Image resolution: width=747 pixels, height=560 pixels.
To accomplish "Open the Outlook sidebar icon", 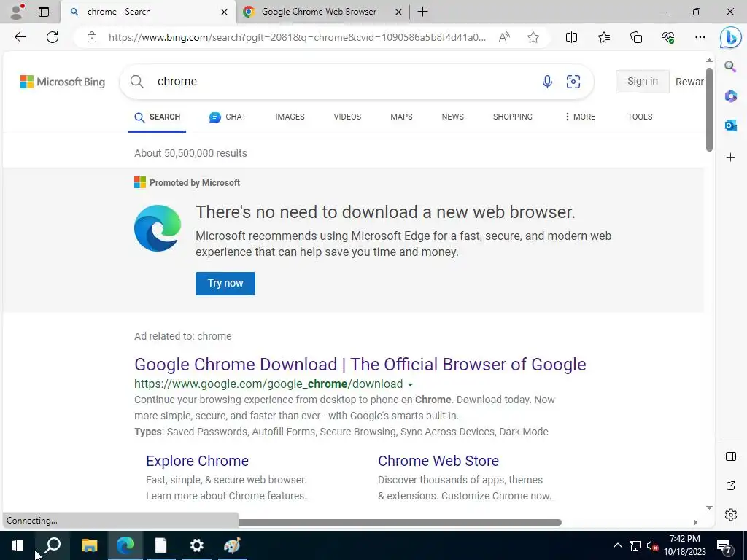I will point(730,125).
